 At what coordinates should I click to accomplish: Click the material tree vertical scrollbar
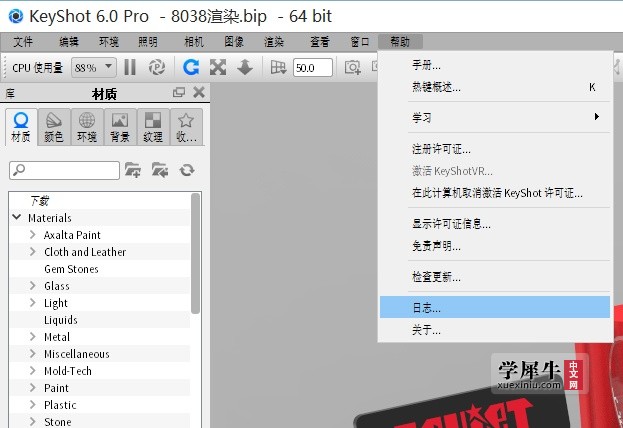click(x=195, y=254)
